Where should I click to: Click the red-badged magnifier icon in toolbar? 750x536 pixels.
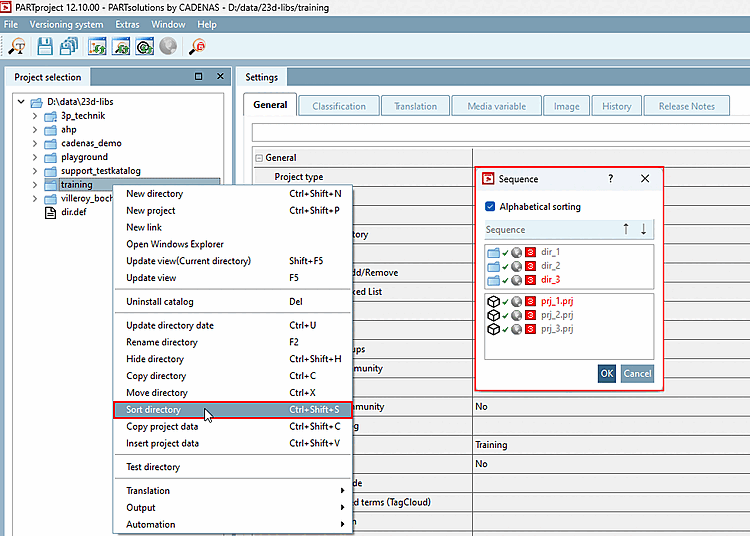(x=198, y=45)
